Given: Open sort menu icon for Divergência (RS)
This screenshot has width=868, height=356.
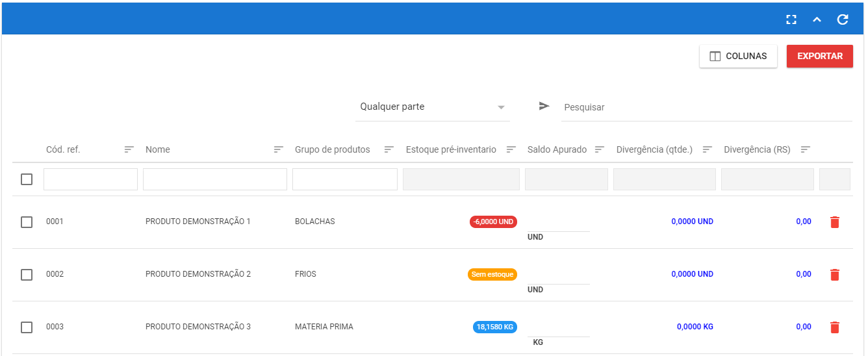Looking at the screenshot, I should (806, 149).
